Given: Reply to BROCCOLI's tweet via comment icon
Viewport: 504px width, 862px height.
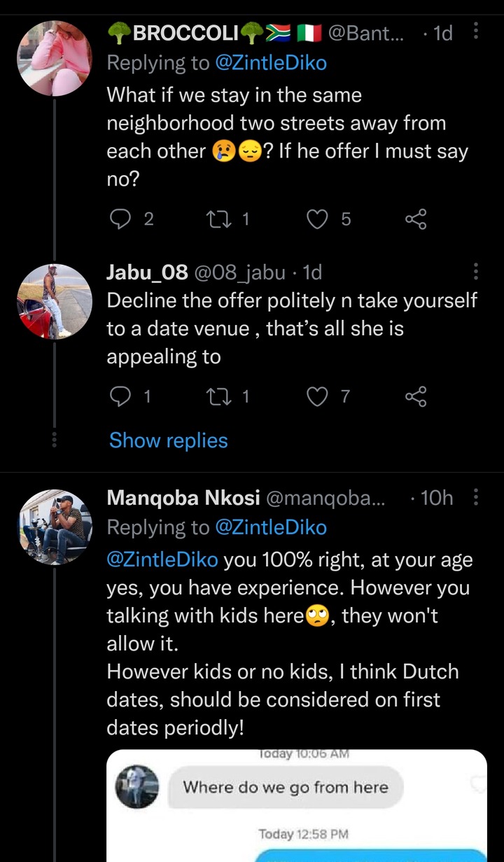Looking at the screenshot, I should (x=122, y=219).
